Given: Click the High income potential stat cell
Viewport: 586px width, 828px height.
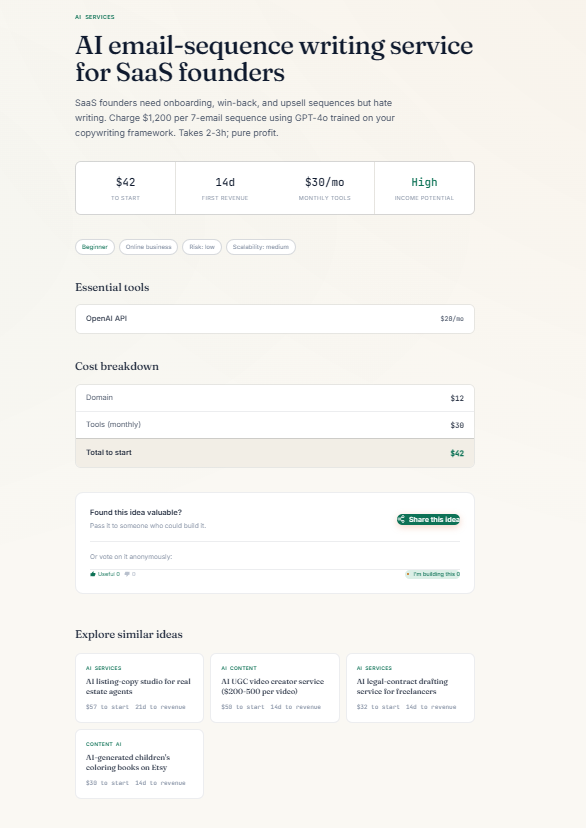Looking at the screenshot, I should 424,188.
